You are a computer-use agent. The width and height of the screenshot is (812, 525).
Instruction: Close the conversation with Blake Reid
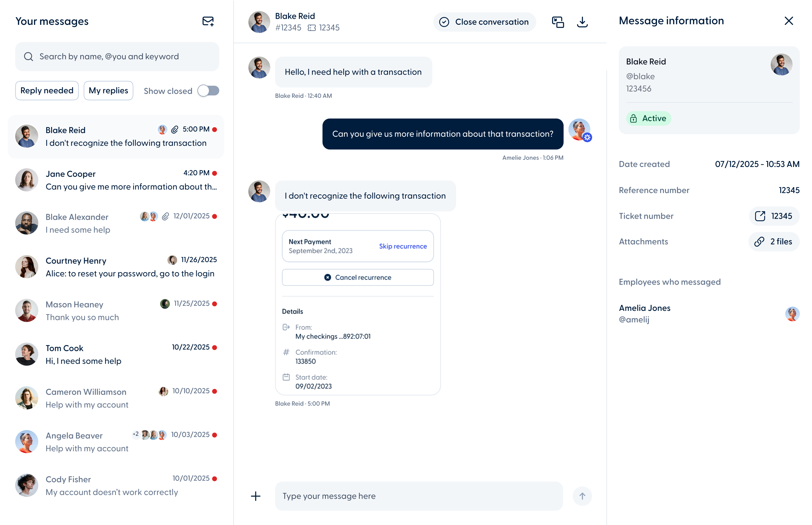[x=484, y=22]
